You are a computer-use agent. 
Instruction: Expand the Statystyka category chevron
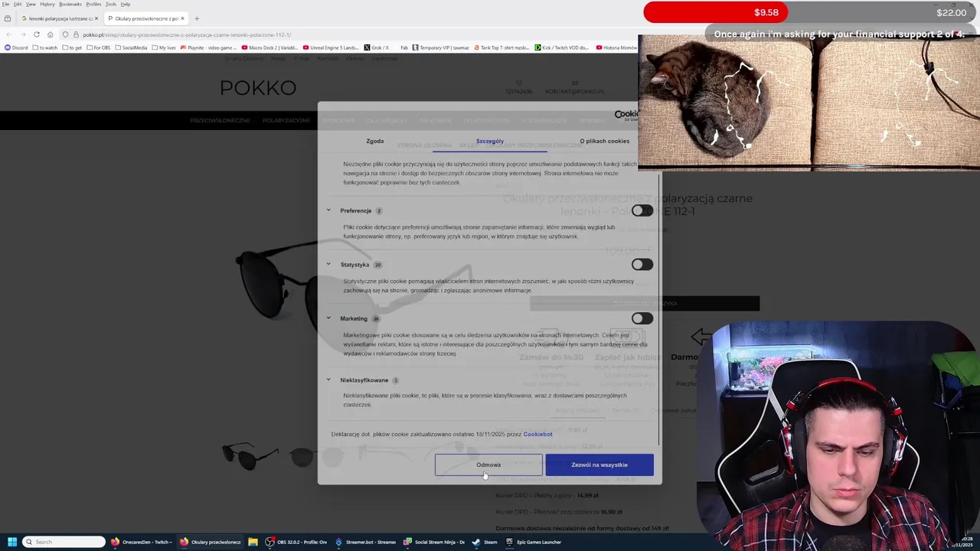click(328, 265)
